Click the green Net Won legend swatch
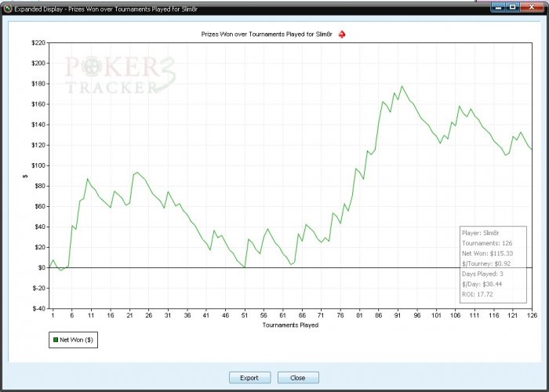Image resolution: width=549 pixels, height=392 pixels. click(56, 339)
